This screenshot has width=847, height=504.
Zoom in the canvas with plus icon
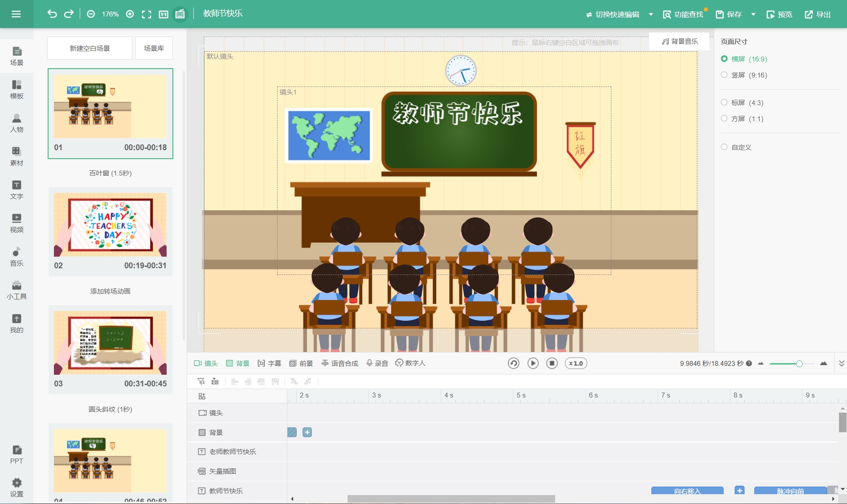(x=130, y=14)
